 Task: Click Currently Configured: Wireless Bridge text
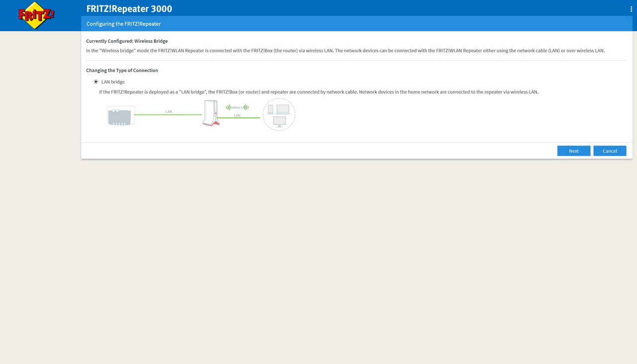127,41
